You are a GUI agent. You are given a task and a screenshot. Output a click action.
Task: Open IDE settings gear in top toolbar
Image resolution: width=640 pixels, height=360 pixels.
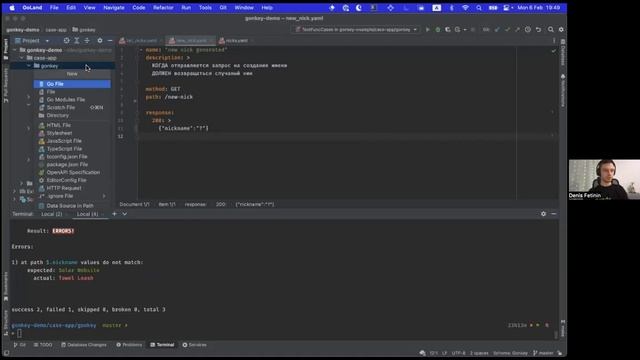(x=561, y=29)
